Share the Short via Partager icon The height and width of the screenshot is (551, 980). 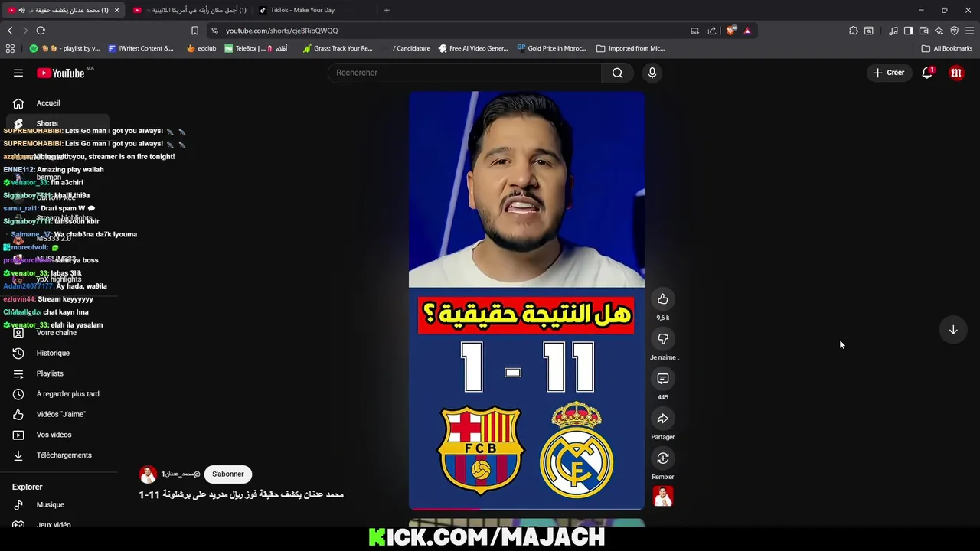coord(663,419)
